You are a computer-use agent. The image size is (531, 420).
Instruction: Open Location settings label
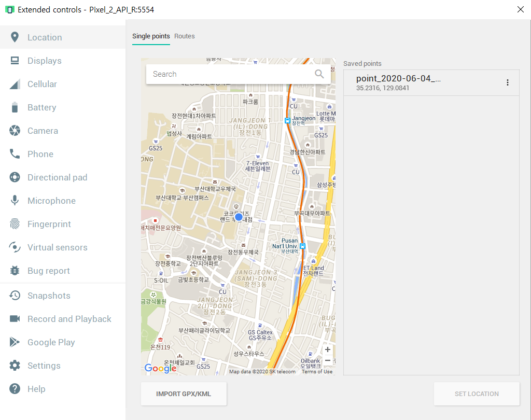(x=45, y=37)
